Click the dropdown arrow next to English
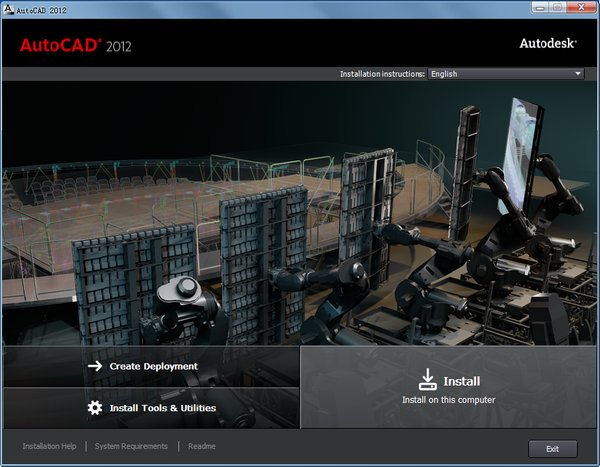Viewport: 600px width, 467px height. (578, 73)
